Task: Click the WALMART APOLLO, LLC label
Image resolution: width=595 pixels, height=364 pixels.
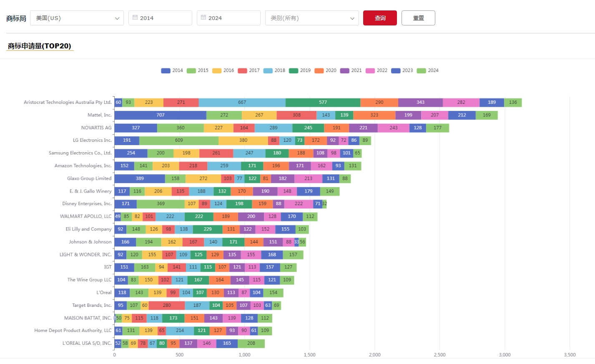Action: click(x=86, y=216)
